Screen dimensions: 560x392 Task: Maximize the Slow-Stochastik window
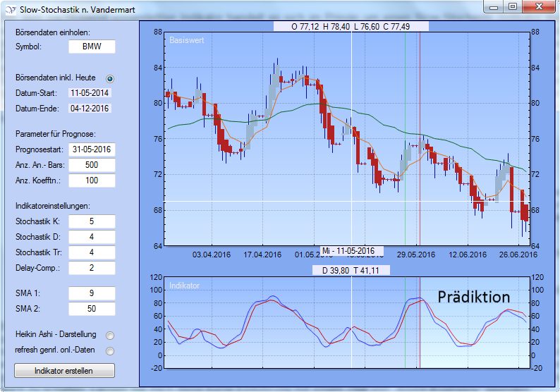(x=513, y=7)
